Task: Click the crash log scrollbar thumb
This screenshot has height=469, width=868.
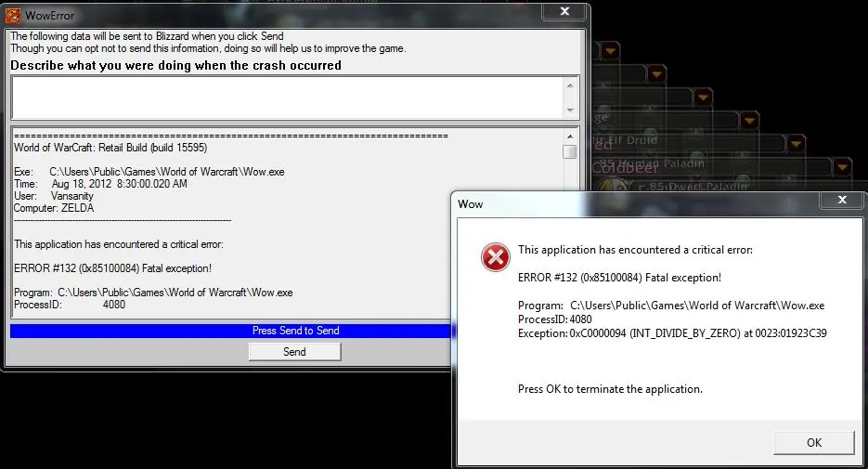Action: coord(570,151)
